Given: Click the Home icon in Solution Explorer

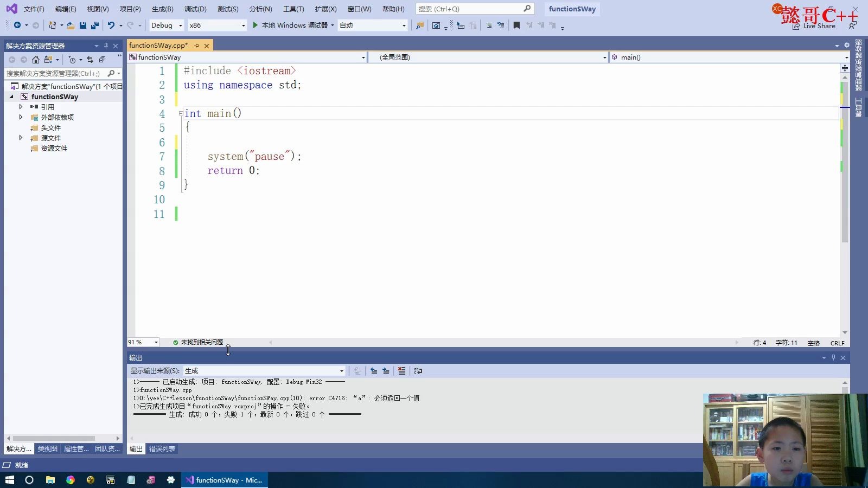Looking at the screenshot, I should 35,60.
